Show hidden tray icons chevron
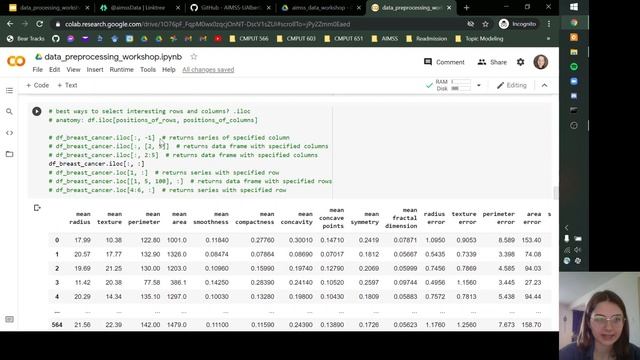Viewport: 640px width, 360px height. [x=567, y=227]
